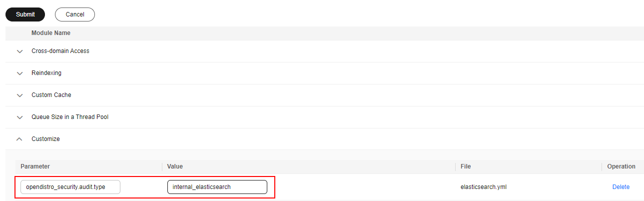This screenshot has width=644, height=201.
Task: Click the Parameter column header
Action: point(35,166)
